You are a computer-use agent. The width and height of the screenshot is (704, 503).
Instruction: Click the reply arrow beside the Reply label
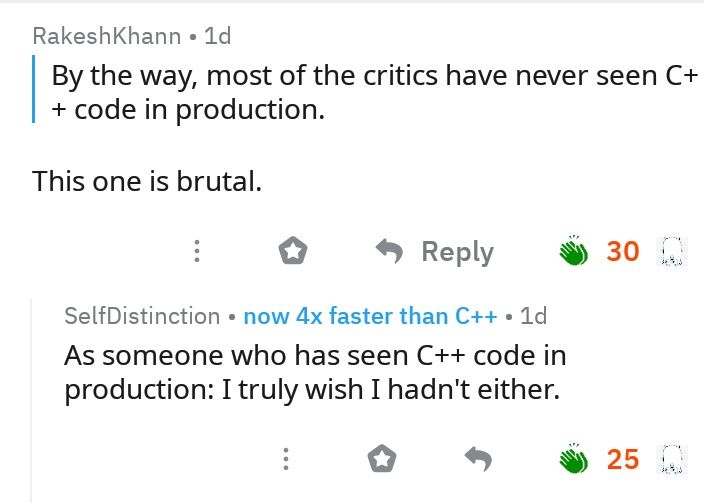coord(389,250)
